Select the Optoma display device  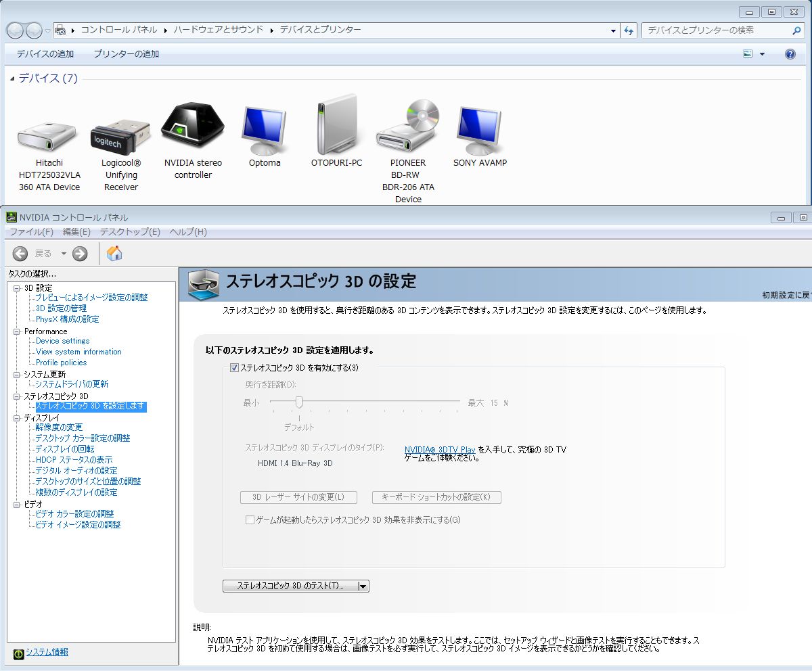coord(265,131)
